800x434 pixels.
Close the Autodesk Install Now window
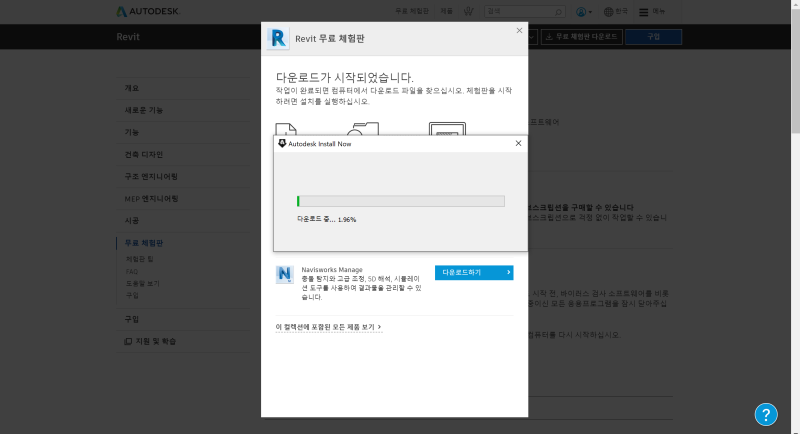(x=518, y=143)
